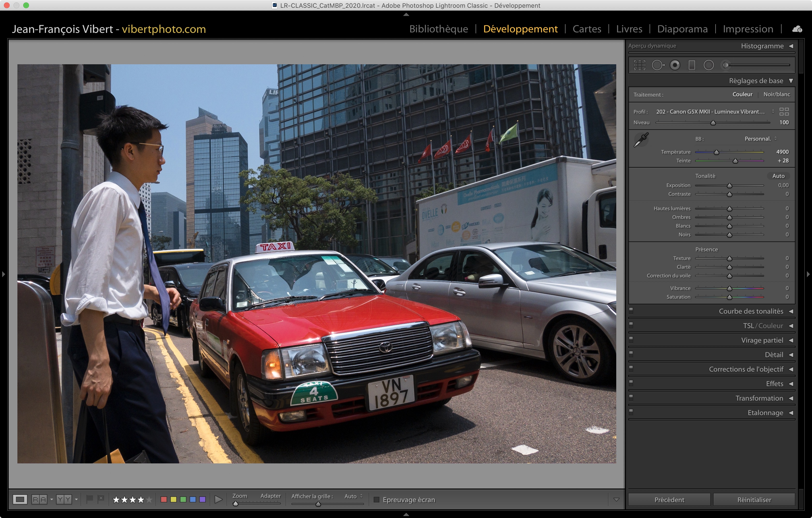The image size is (812, 518).
Task: Set rating to five stars
Action: pyautogui.click(x=149, y=499)
